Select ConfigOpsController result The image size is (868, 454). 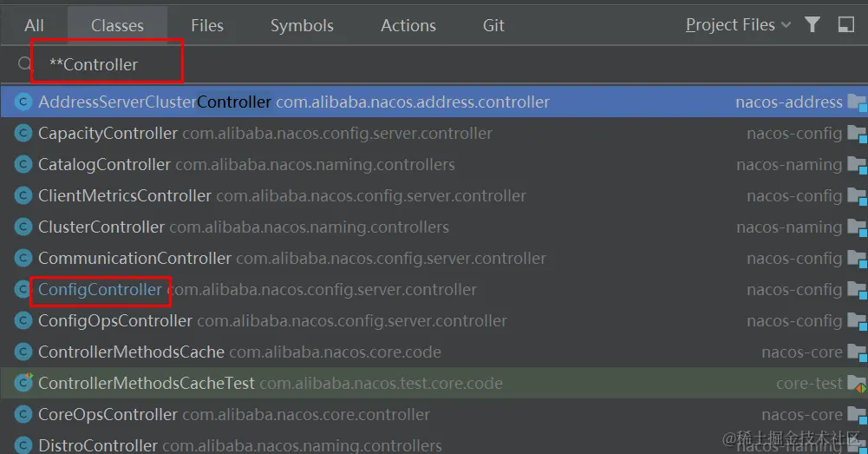434,320
